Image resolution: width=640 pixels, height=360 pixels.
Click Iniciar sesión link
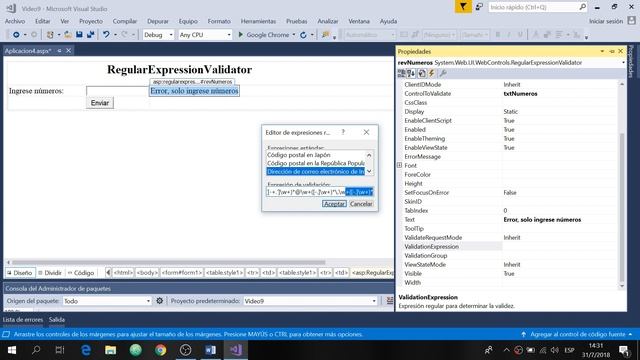[606, 21]
